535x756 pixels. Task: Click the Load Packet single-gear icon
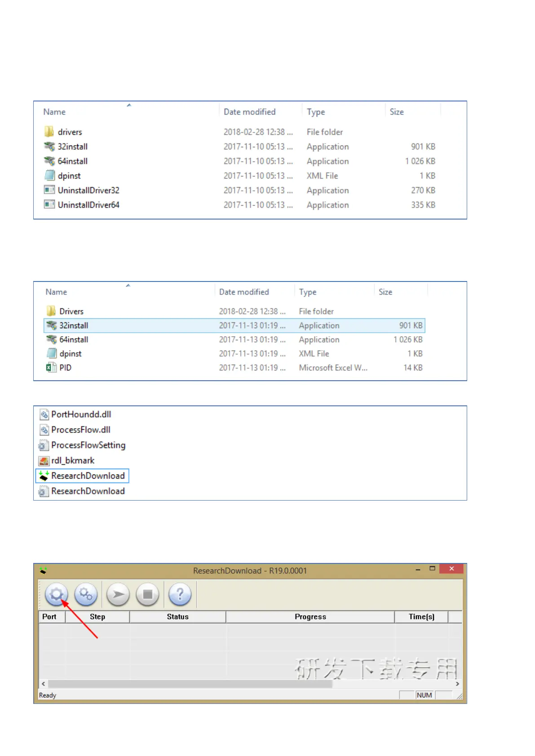(x=56, y=594)
